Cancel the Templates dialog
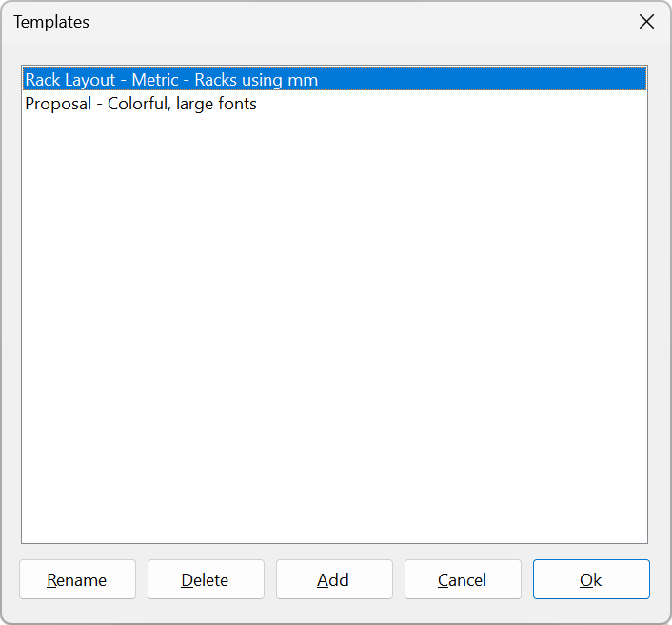Viewport: 672px width, 625px height. pyautogui.click(x=463, y=579)
